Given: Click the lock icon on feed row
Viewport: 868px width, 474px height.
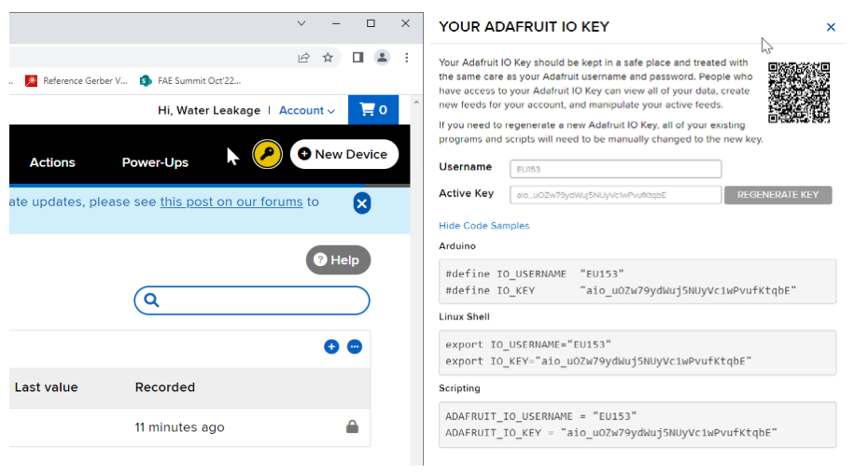Looking at the screenshot, I should click(352, 426).
